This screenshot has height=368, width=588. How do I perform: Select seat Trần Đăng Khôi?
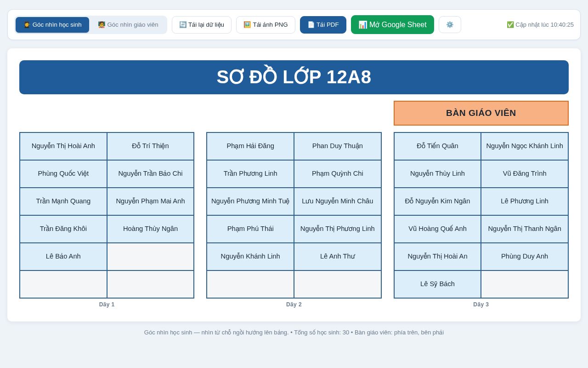coord(63,229)
